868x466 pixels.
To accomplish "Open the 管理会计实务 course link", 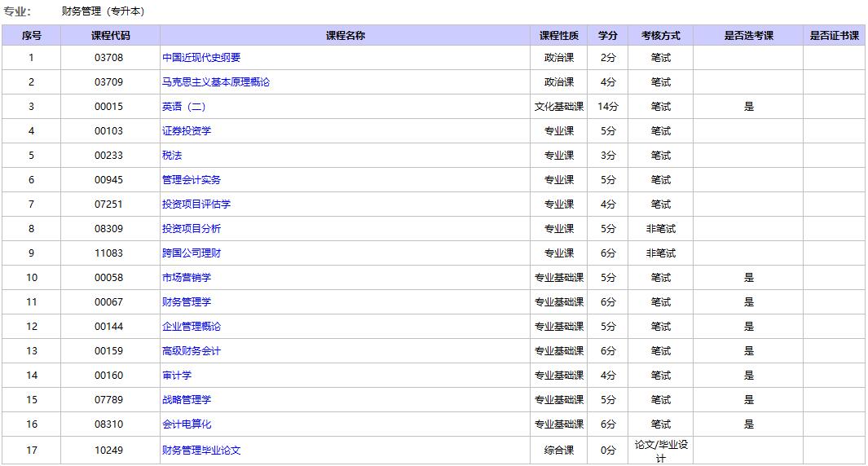I will [192, 180].
